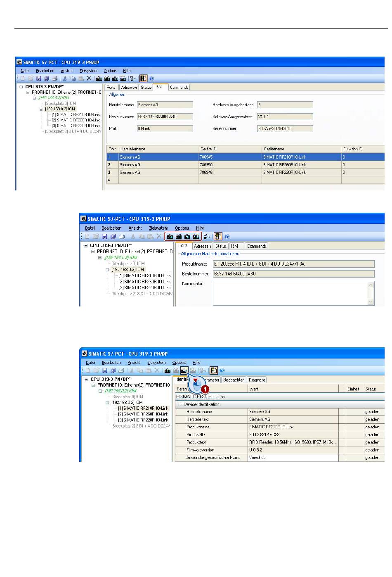Click the first of four load icons, top window
This screenshot has width=392, height=577.
click(99, 78)
